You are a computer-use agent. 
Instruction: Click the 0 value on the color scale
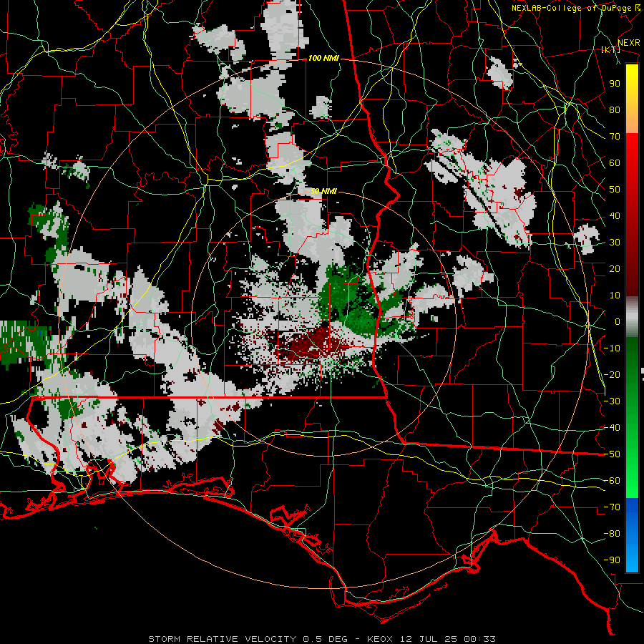[x=618, y=322]
